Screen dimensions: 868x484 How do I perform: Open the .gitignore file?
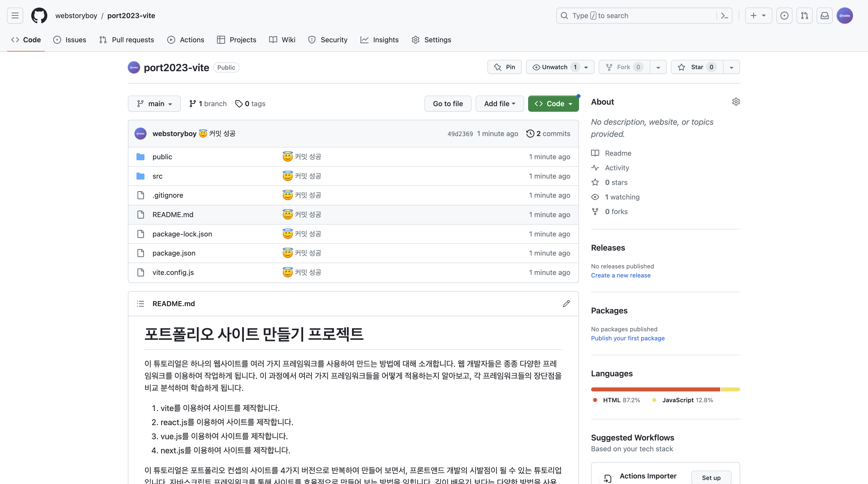167,195
